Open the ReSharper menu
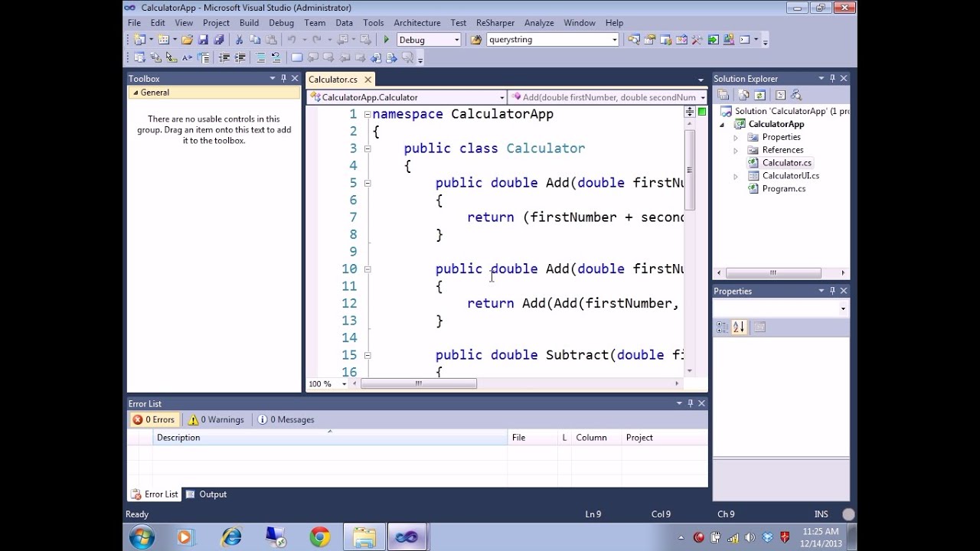Screen dimensions: 980x551 (495, 23)
